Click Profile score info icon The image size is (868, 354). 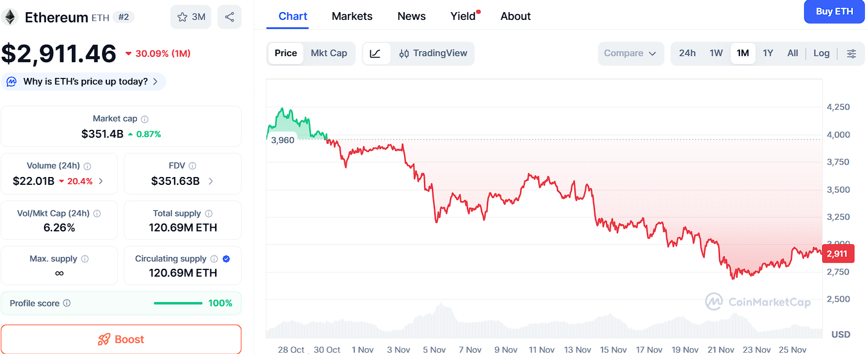(x=67, y=303)
